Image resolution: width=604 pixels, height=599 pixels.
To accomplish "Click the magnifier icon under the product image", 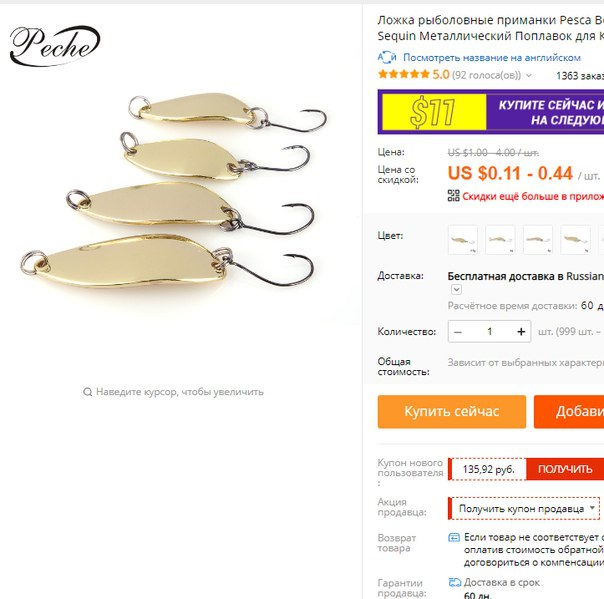I will point(87,392).
